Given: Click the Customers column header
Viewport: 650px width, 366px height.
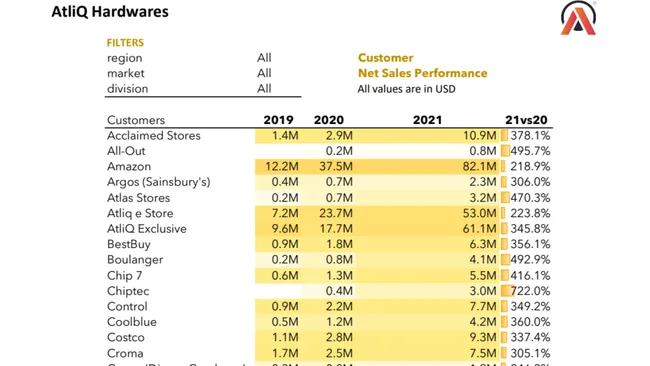Looking at the screenshot, I should [x=136, y=120].
